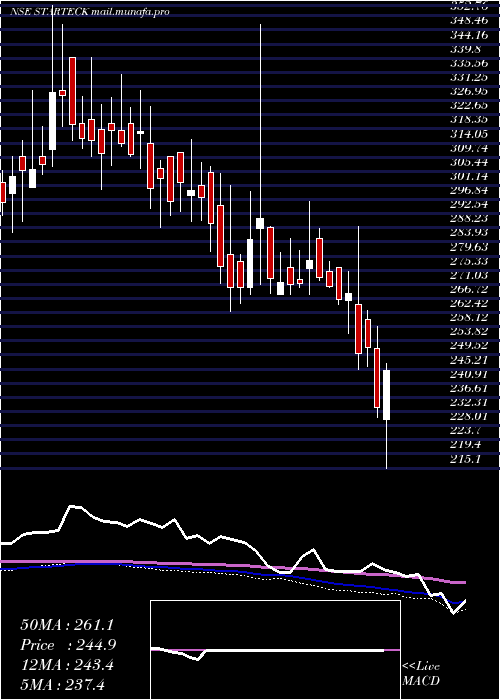This screenshot has width=500, height=700.
Task: Click the 309.74 axis value
Action: tap(468, 148)
